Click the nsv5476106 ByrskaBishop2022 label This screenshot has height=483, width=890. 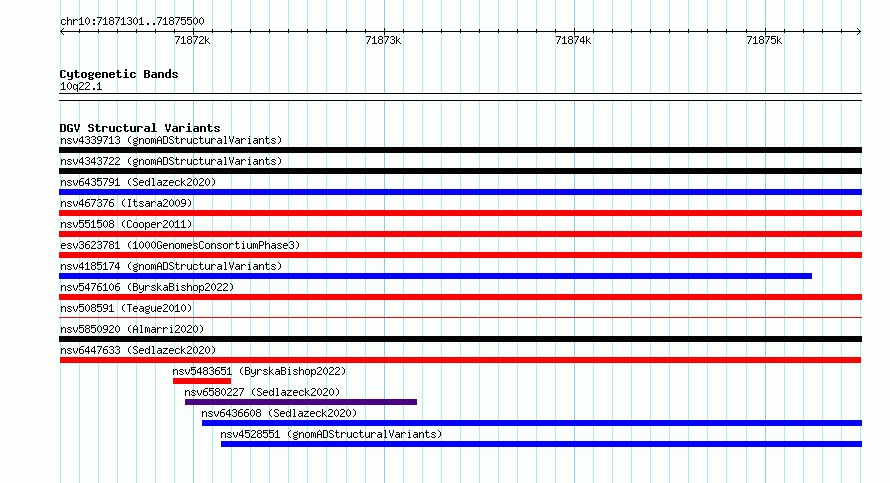(147, 287)
